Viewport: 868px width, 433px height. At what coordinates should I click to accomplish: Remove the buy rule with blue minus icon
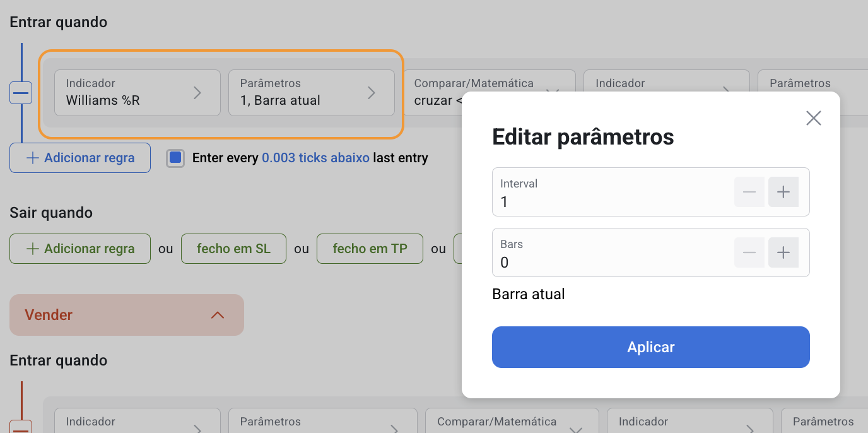22,93
